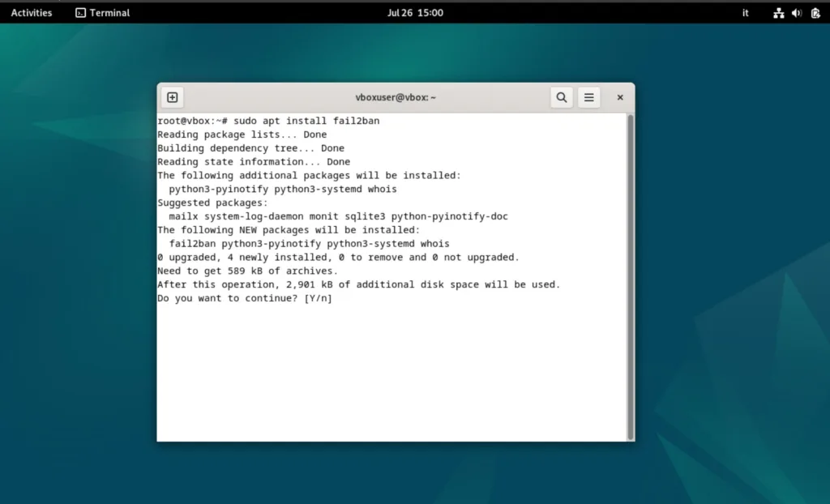Click 'Building dependency tree... Done' line

(x=251, y=148)
